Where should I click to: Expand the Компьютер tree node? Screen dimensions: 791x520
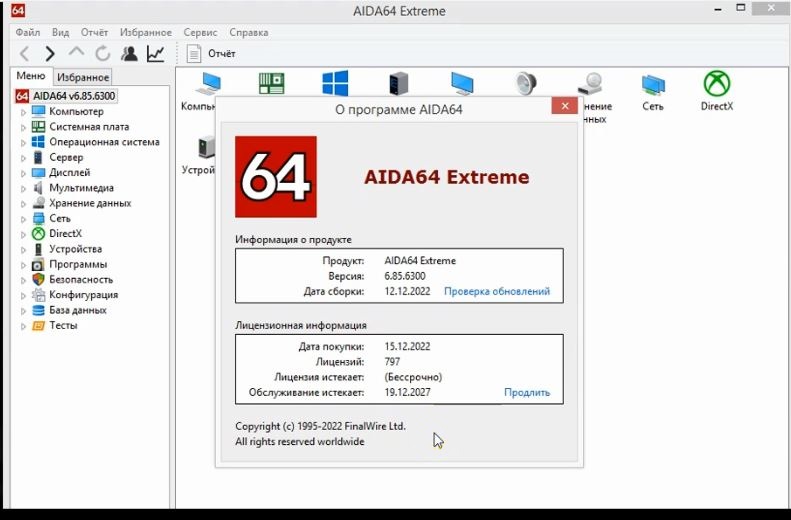point(23,112)
